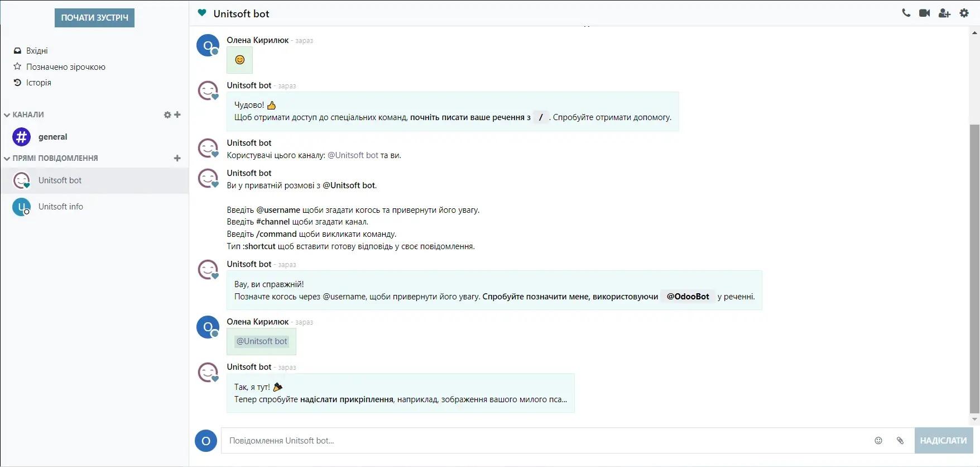The width and height of the screenshot is (980, 467).
Task: Switch to the Unitsoft info conversation
Action: 60,207
